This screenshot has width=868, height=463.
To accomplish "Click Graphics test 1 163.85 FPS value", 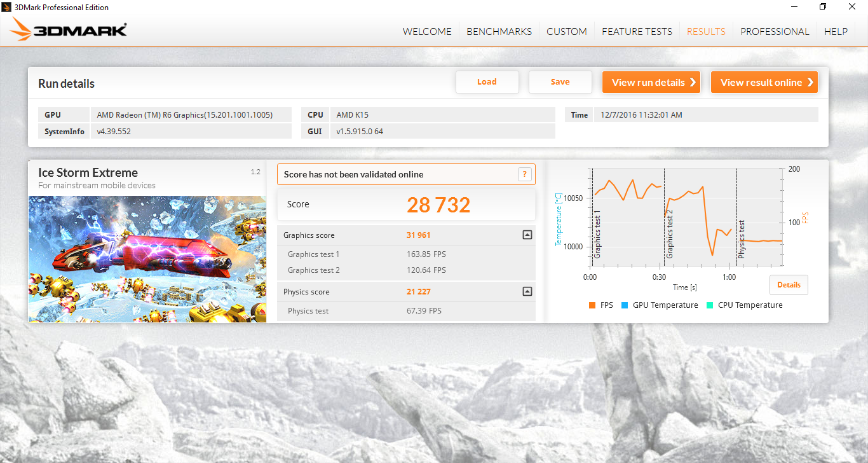I will [x=426, y=254].
